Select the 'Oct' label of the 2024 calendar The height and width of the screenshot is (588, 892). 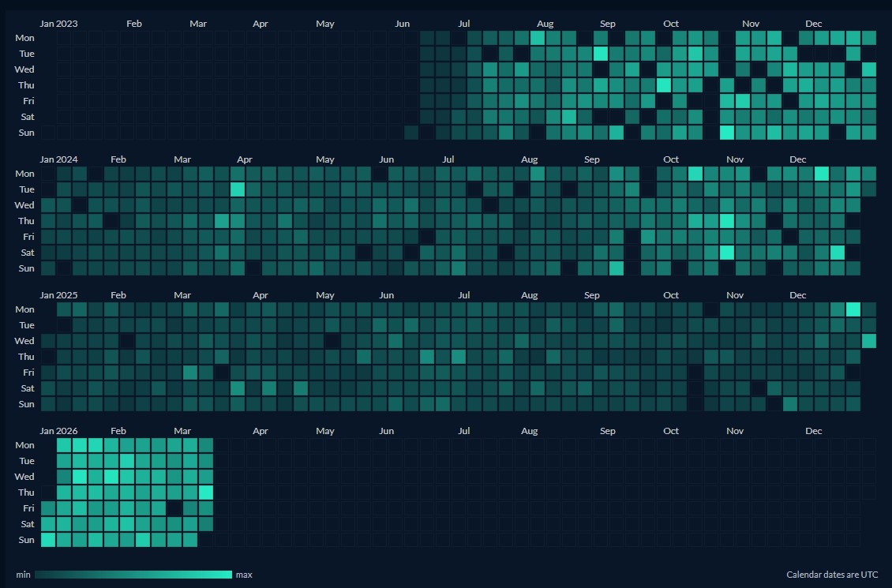[x=671, y=159]
